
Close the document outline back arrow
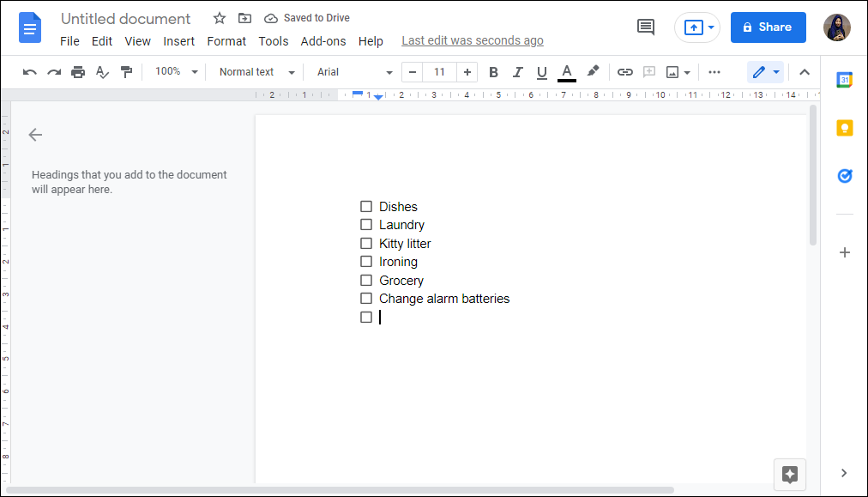pyautogui.click(x=35, y=135)
